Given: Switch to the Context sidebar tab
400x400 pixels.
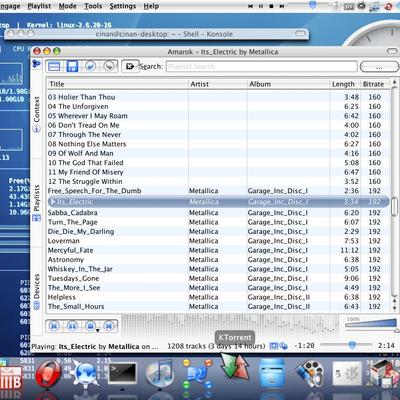Looking at the screenshot, I should 36,114.
